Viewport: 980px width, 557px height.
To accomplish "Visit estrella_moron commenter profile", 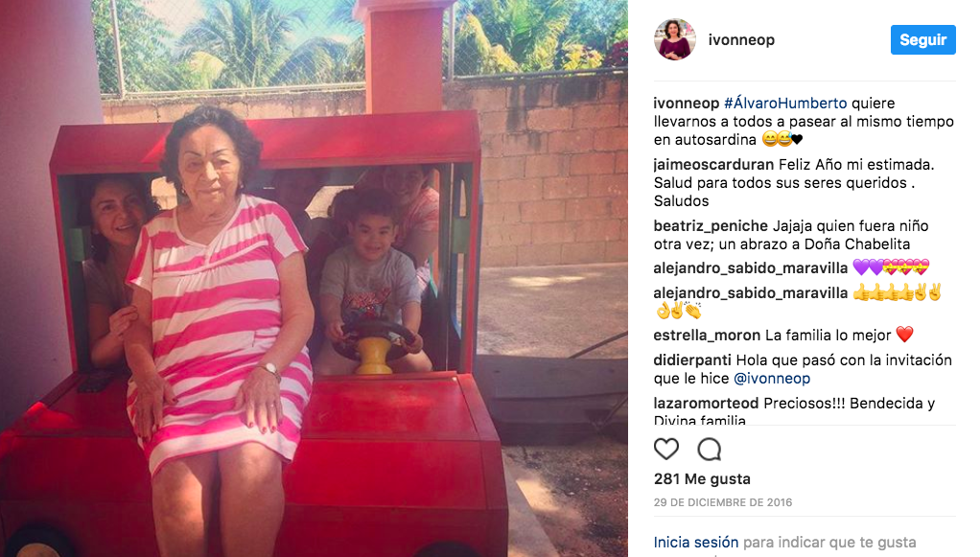I will tap(707, 336).
